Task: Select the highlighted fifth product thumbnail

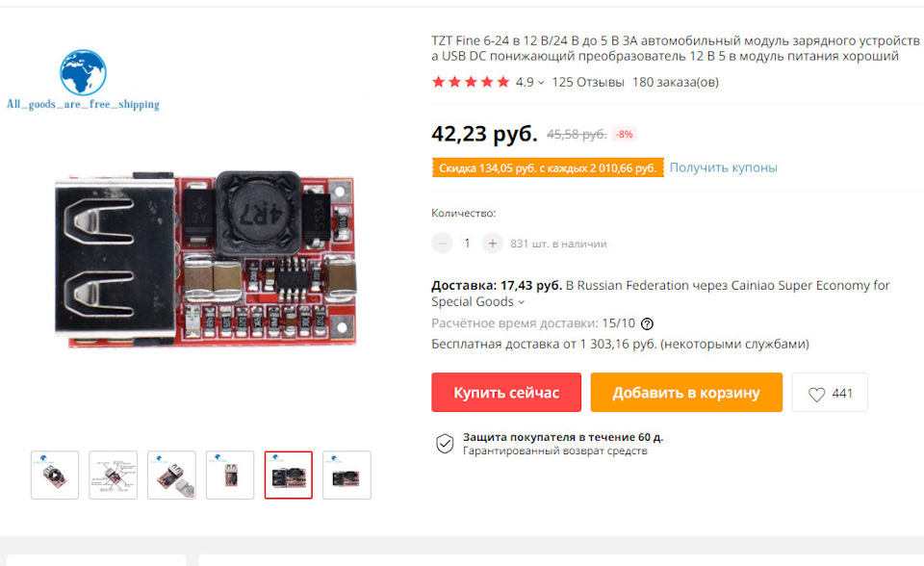Action: 288,476
